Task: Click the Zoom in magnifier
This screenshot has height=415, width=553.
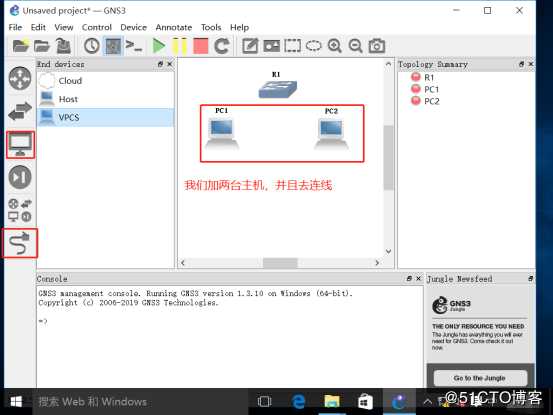Action: click(x=335, y=46)
